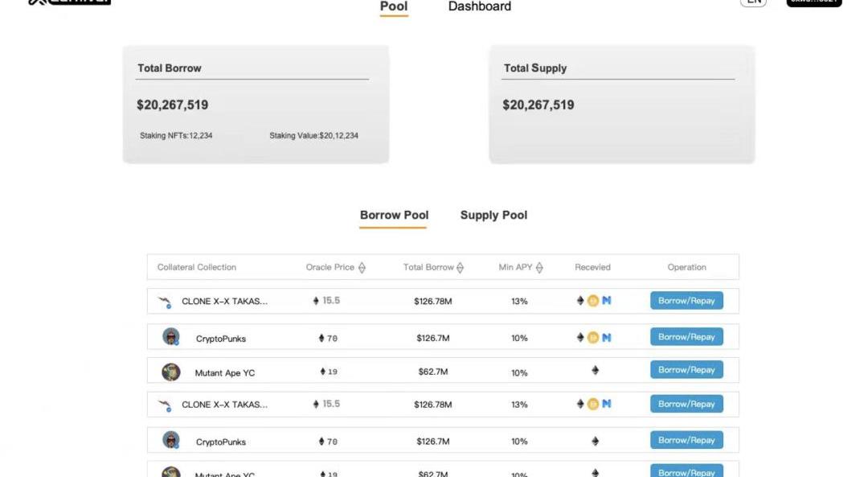The height and width of the screenshot is (477, 868).
Task: Open the EN language selector
Action: (x=753, y=2)
